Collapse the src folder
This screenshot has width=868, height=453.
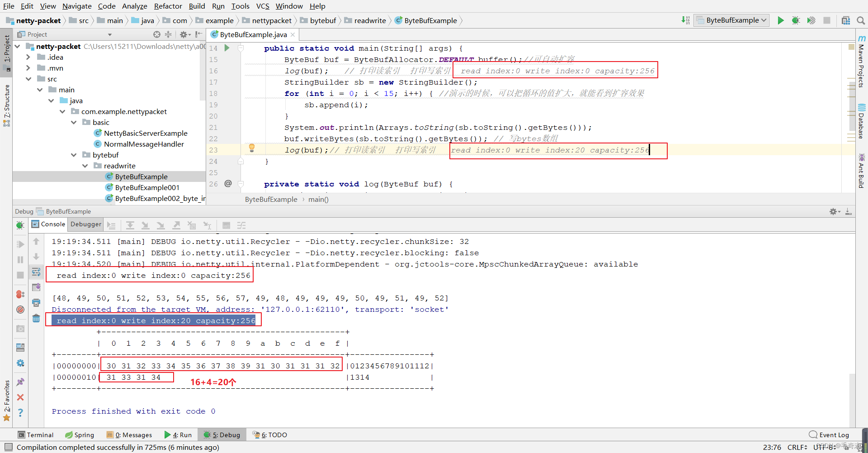28,79
